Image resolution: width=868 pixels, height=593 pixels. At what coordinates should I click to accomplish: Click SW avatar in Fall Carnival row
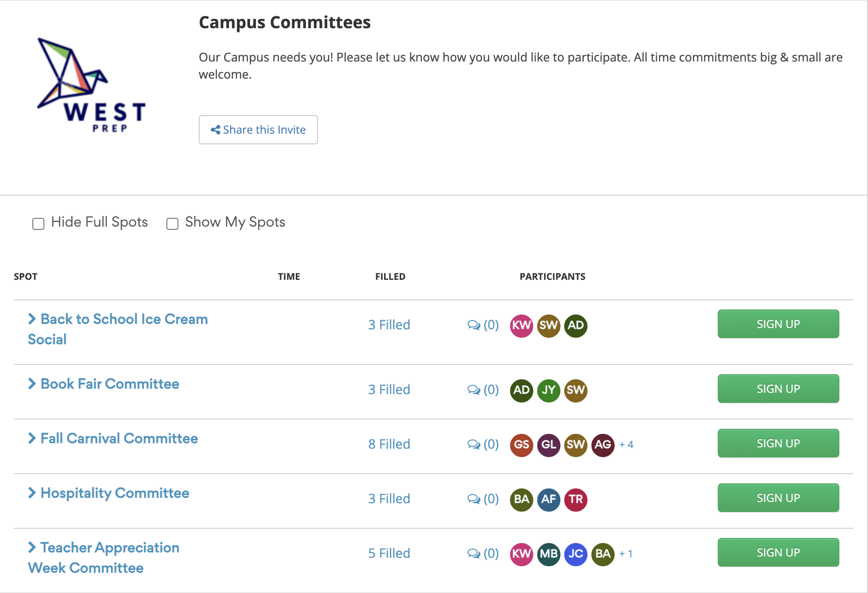tap(576, 445)
